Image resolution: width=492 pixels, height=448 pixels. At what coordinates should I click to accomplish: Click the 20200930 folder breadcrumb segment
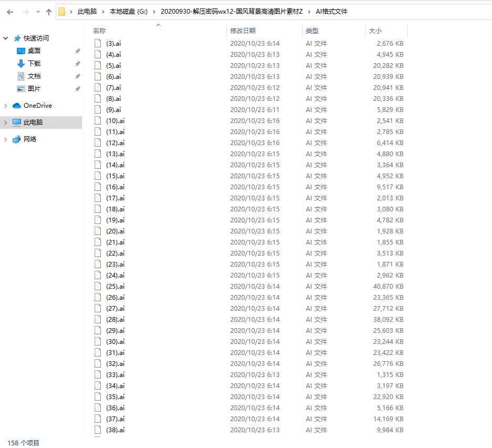point(232,12)
